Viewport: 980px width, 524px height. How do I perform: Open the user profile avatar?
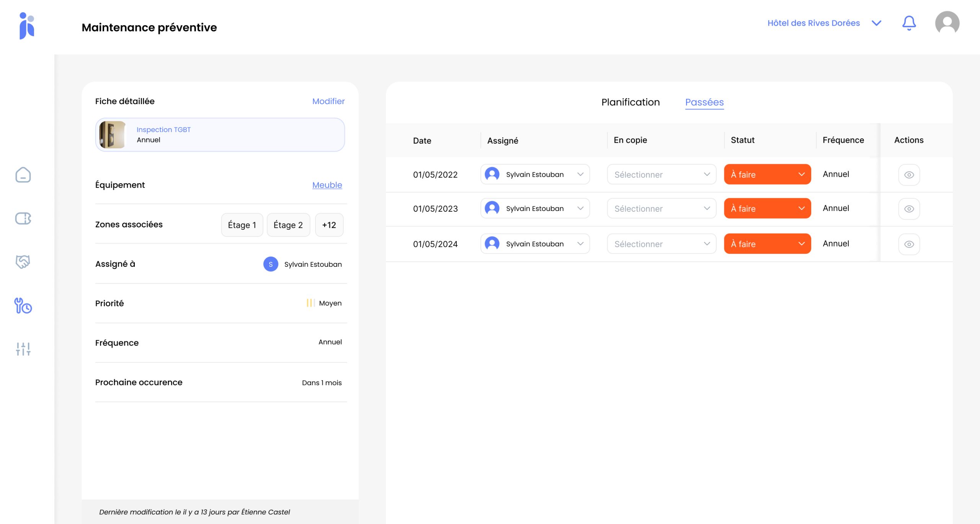click(947, 23)
